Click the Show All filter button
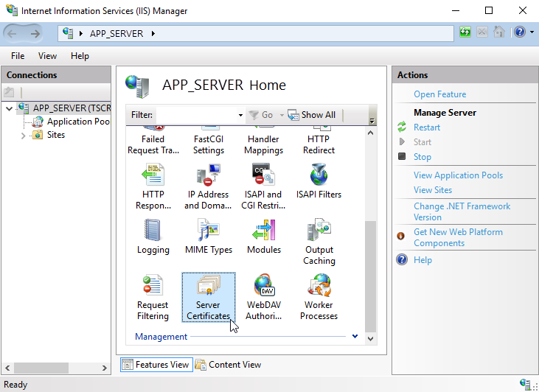Screen dimensions: 539x392 tap(312, 115)
